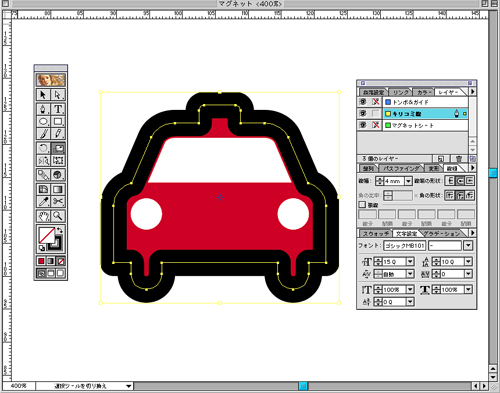Select the Pen tool in toolbox
Image resolution: width=500 pixels, height=393 pixels.
[43, 109]
